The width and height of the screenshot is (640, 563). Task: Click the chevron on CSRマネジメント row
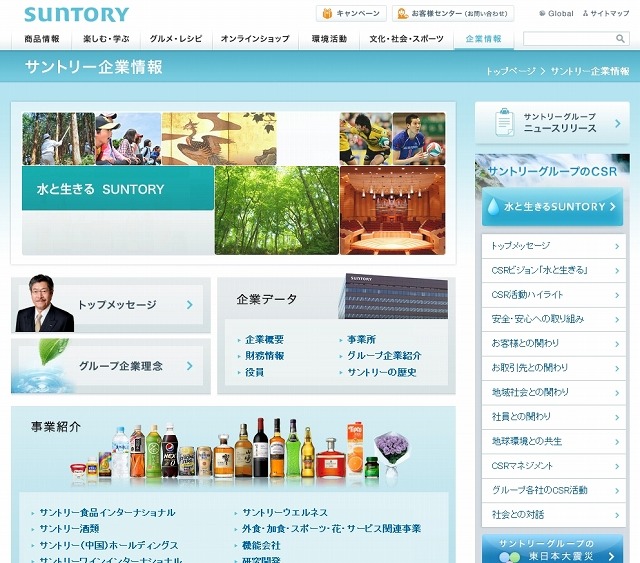pyautogui.click(x=617, y=466)
